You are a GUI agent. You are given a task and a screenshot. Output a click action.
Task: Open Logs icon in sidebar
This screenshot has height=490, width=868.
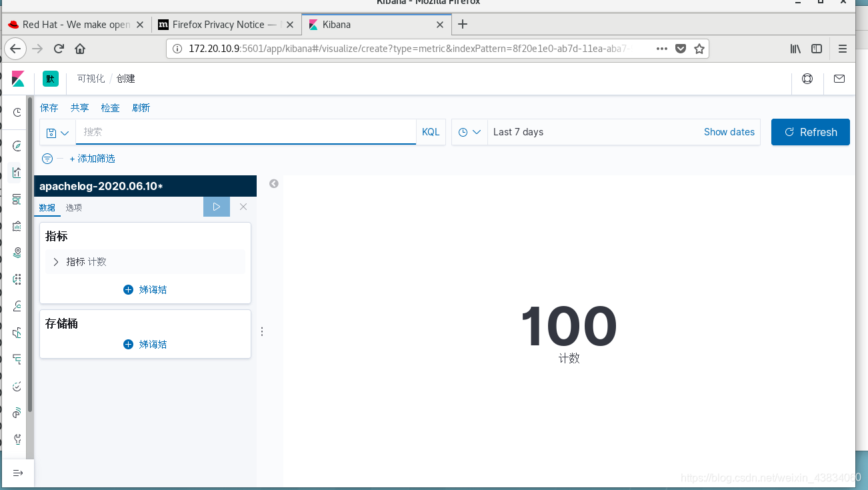pyautogui.click(x=17, y=333)
